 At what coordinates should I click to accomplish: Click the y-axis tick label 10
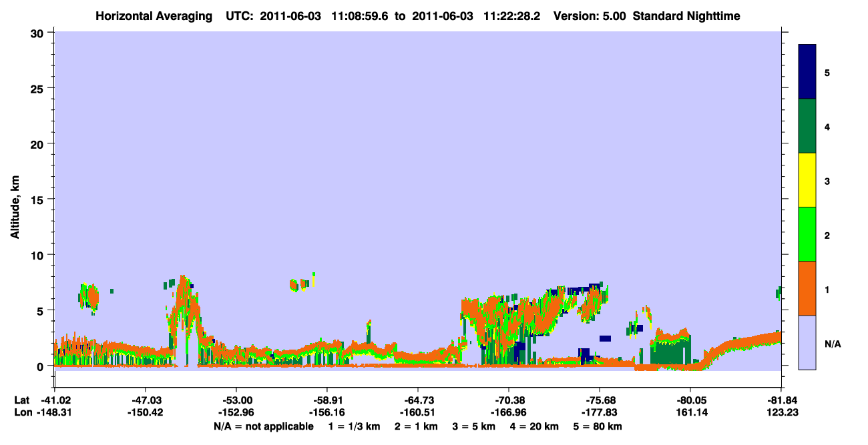[39, 255]
